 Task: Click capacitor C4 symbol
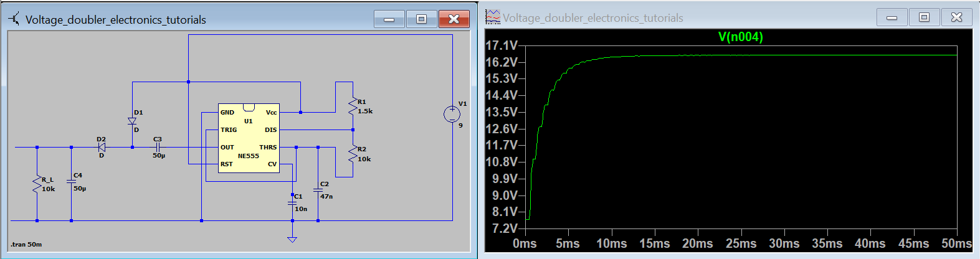point(71,181)
